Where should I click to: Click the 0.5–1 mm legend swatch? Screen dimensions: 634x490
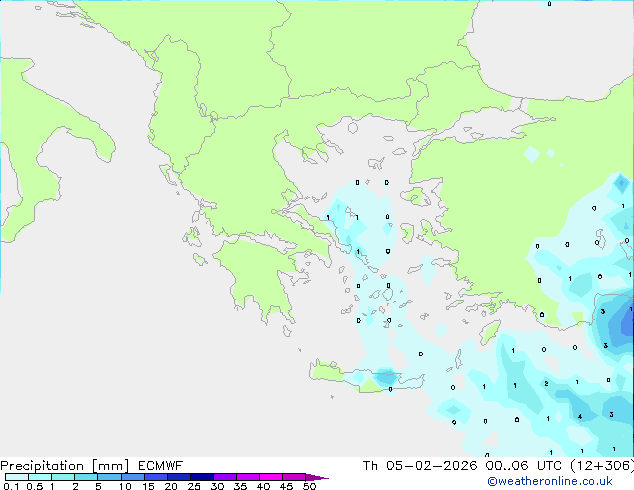40,477
